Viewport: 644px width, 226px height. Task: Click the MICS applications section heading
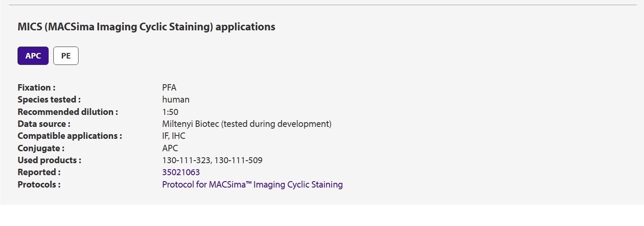(146, 27)
